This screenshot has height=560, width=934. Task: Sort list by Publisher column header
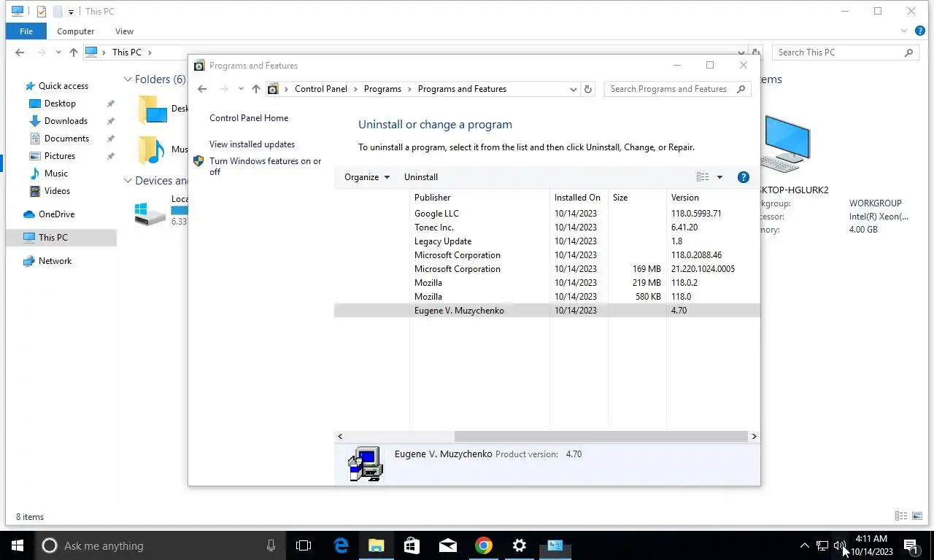pyautogui.click(x=479, y=198)
